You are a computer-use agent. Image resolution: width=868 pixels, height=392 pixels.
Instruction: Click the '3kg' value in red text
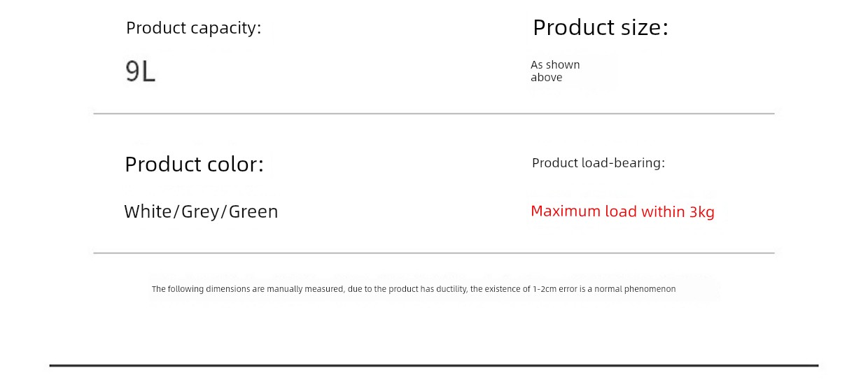702,211
